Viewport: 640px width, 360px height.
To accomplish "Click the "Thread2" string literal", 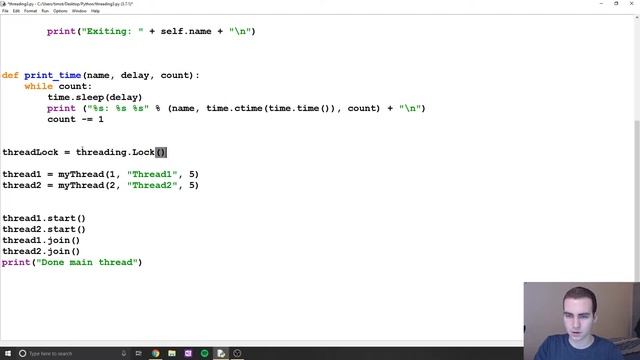I will click(152, 185).
